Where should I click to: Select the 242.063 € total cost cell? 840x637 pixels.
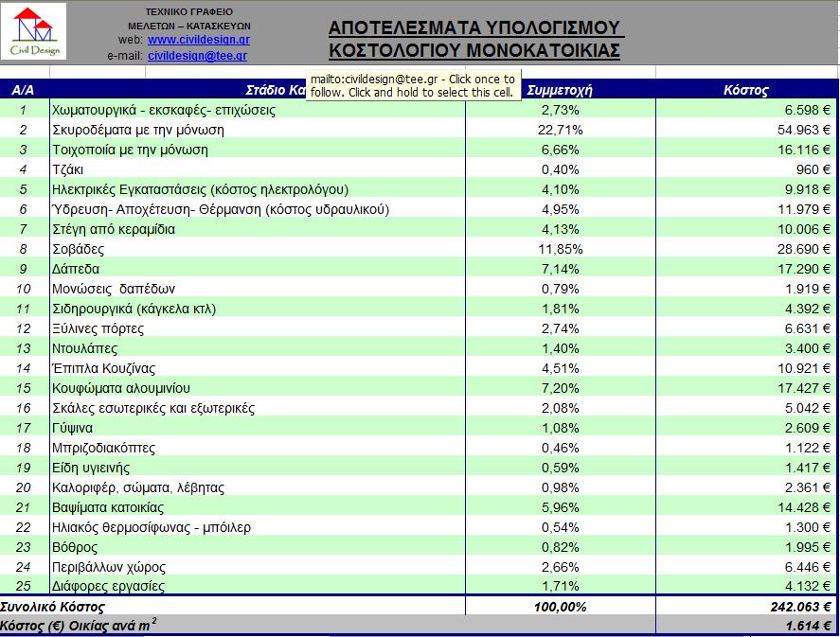click(747, 607)
